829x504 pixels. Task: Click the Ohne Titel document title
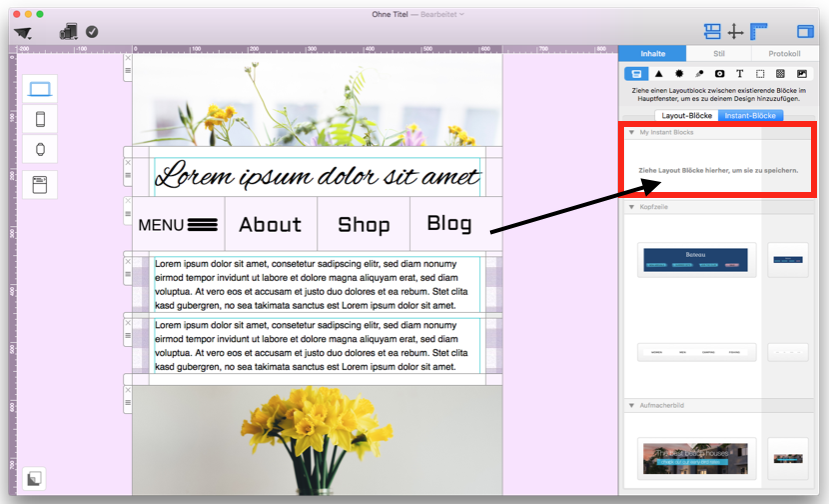click(x=390, y=14)
